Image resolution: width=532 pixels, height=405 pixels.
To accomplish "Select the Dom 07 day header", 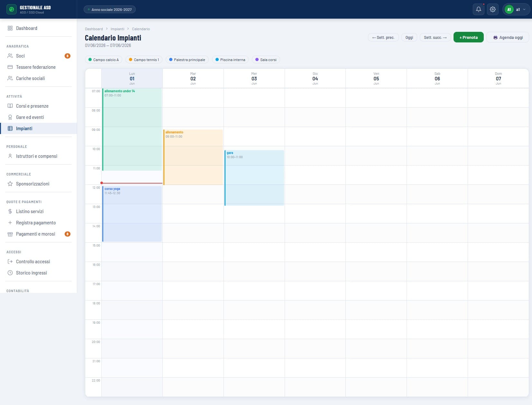I will click(498, 78).
